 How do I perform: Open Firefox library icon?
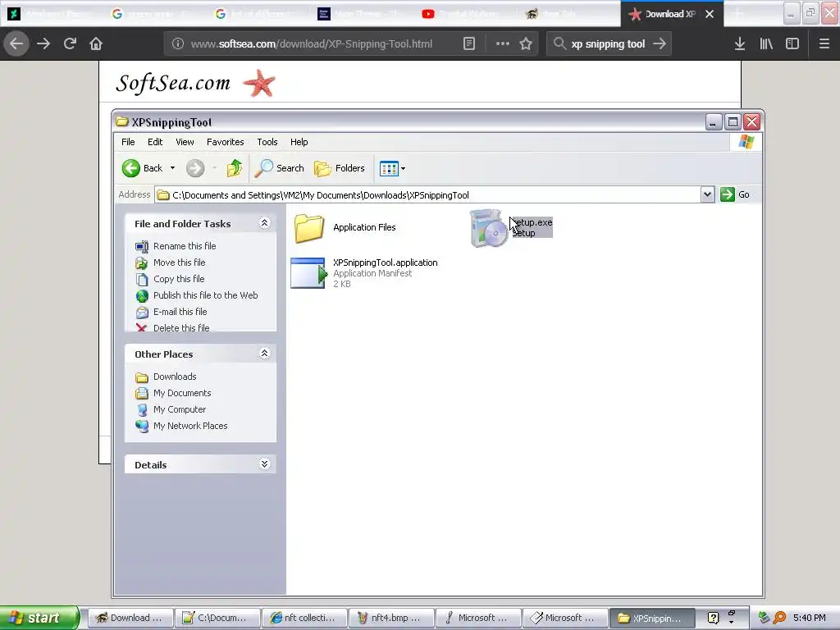click(766, 44)
